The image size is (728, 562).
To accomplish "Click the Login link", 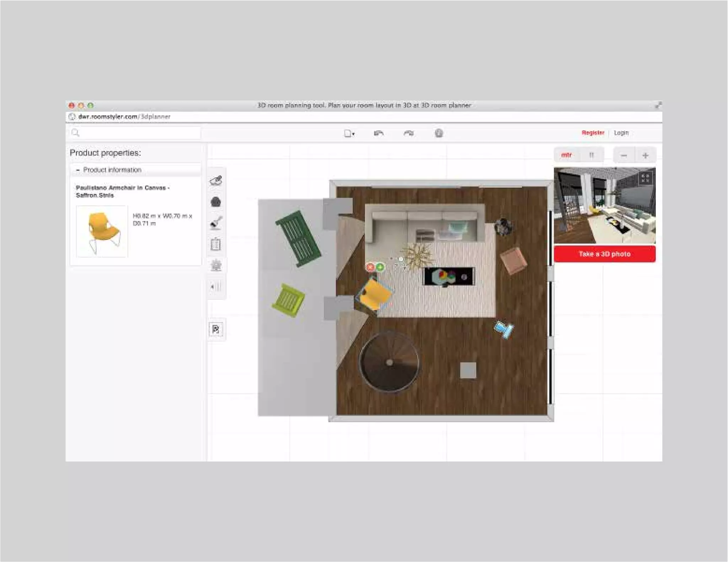I will click(621, 133).
